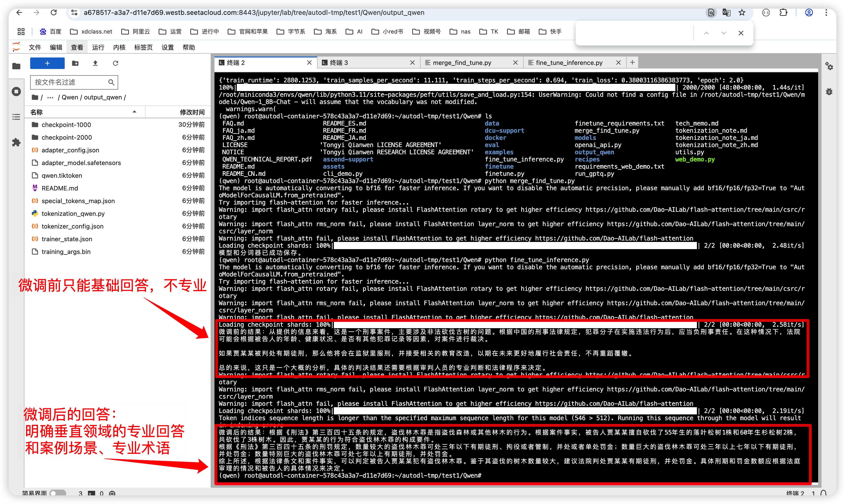The image size is (845, 504).
Task: Open adapter_config.json file
Action: [70, 150]
